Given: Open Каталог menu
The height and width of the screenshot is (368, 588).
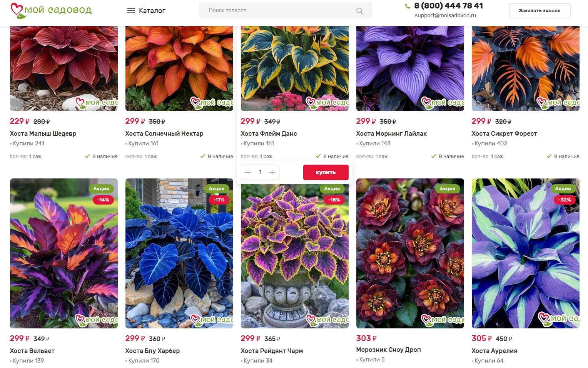Looking at the screenshot, I should pyautogui.click(x=146, y=11).
